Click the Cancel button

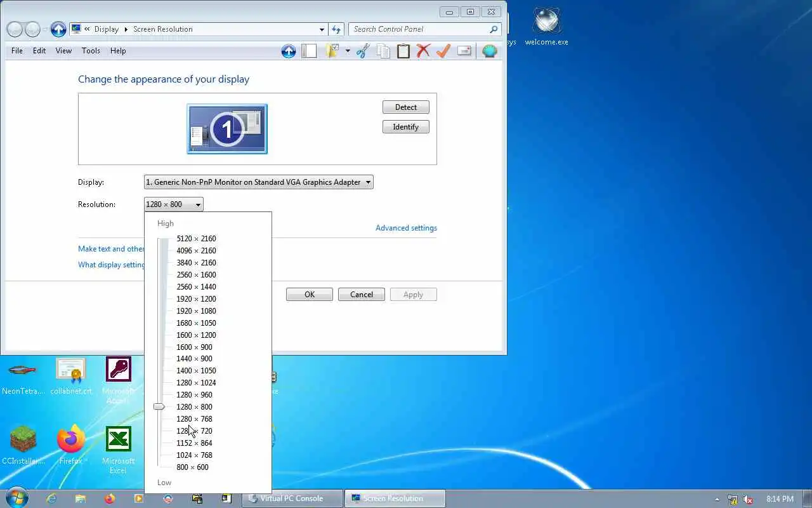[x=362, y=295]
